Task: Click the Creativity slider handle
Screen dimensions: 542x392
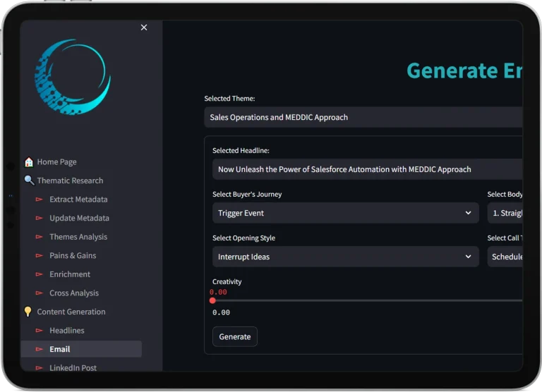Action: [212, 300]
